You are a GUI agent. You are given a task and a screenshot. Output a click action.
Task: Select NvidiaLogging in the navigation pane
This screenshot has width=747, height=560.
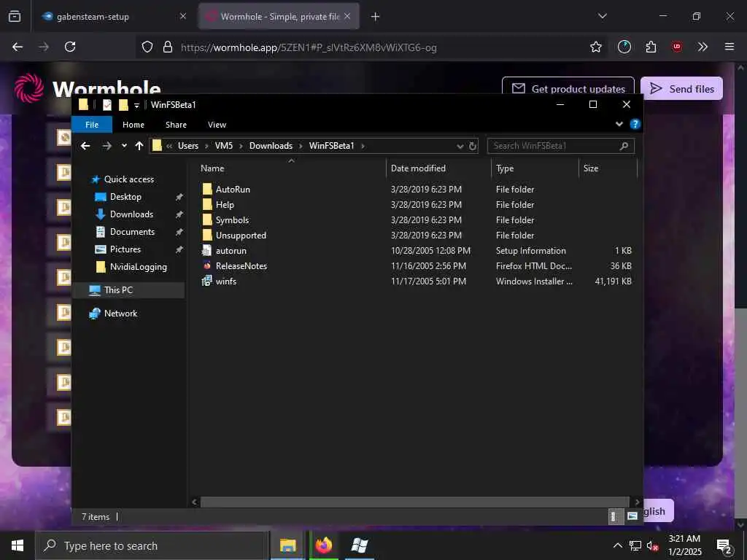[x=138, y=267]
